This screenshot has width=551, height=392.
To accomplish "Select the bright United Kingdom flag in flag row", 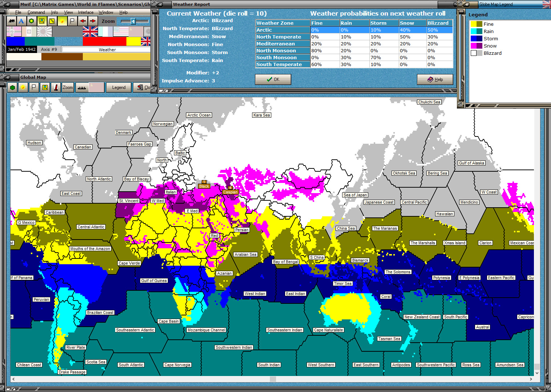I will pos(90,32).
